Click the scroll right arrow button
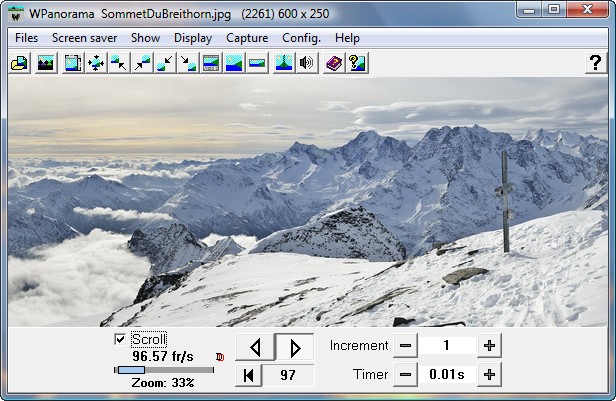The width and height of the screenshot is (616, 401). coord(295,347)
